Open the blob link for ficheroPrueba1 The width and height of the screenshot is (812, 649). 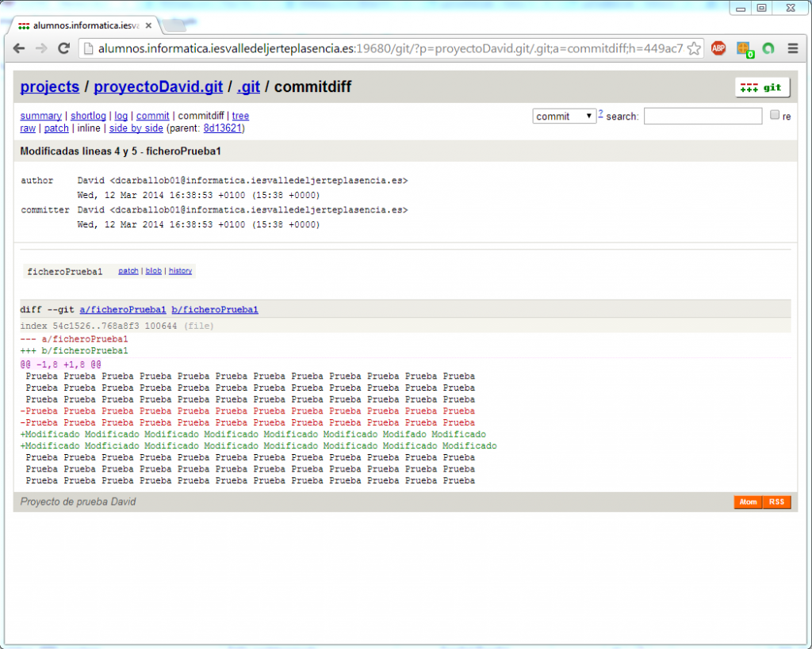point(153,271)
